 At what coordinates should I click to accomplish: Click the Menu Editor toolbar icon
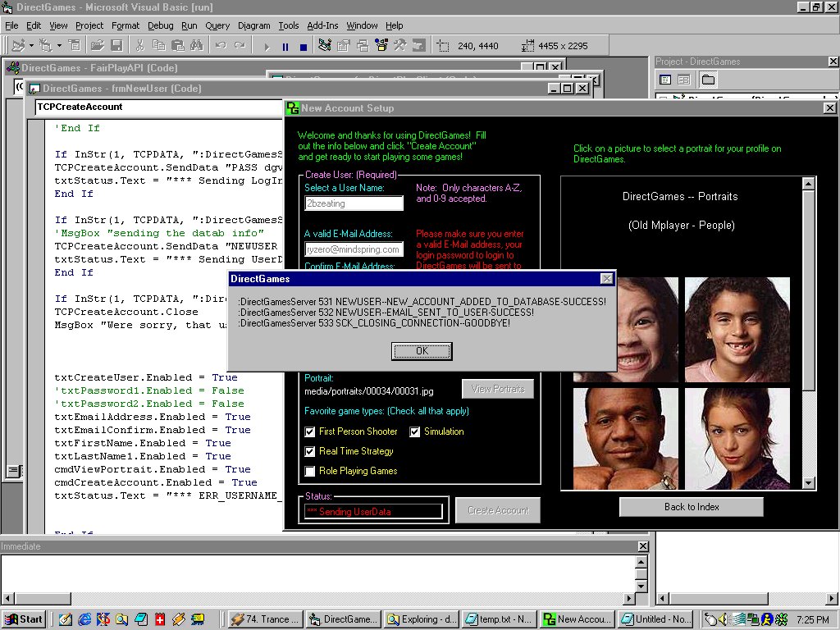(x=75, y=46)
